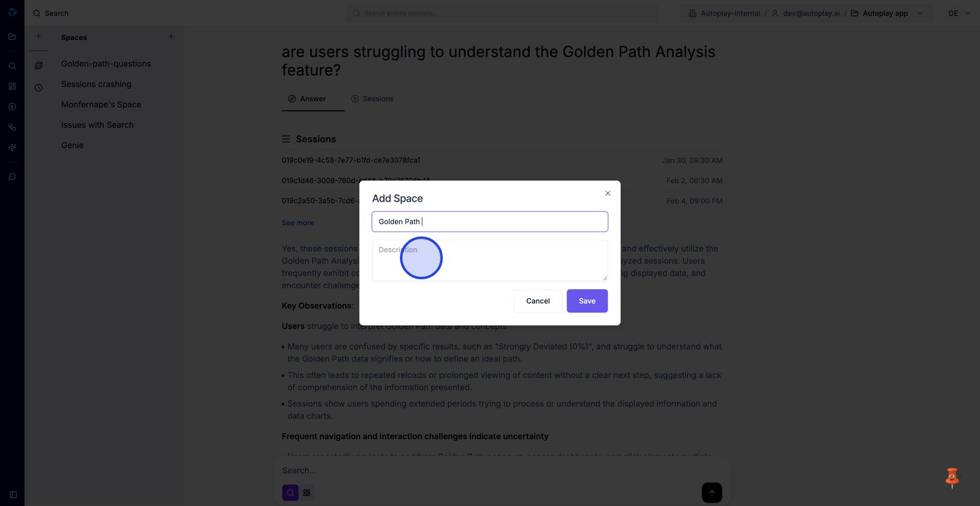Image resolution: width=980 pixels, height=506 pixels.
Task: Click the clock history icon
Action: point(39,88)
